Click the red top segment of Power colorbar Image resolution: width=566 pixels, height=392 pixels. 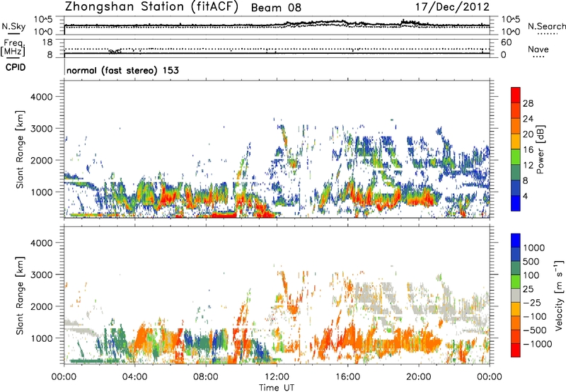516,96
